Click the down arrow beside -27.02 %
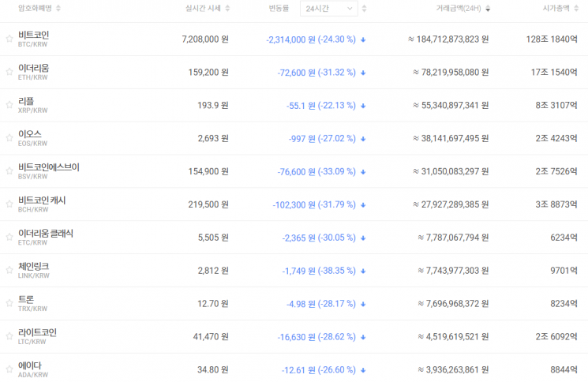588x382 pixels. pos(363,139)
